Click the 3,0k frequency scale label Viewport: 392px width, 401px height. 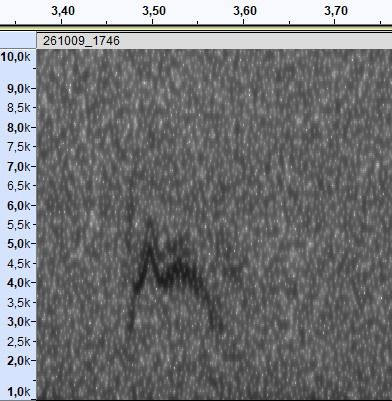tap(19, 322)
